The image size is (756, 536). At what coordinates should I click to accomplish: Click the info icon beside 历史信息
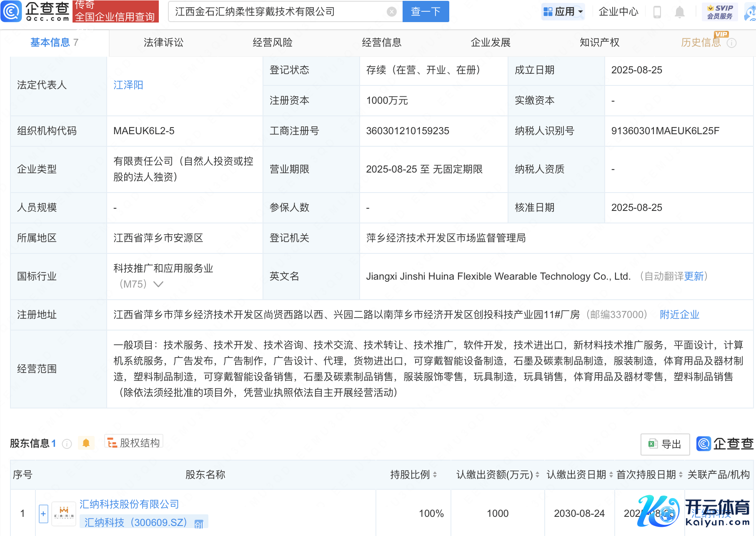click(731, 43)
